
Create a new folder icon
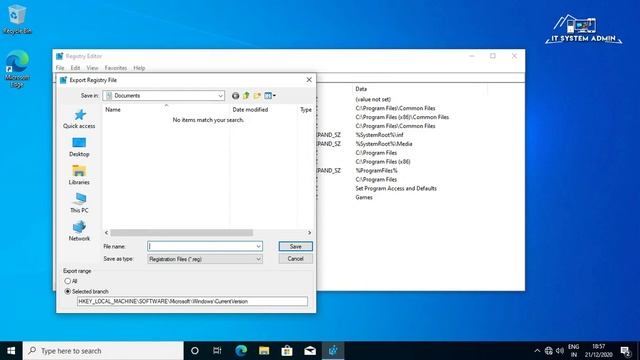tap(257, 96)
